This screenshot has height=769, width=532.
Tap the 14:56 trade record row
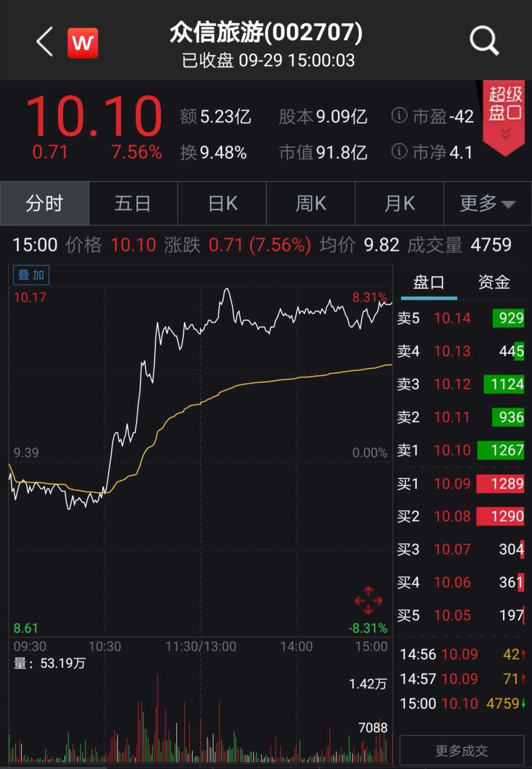[x=463, y=654]
